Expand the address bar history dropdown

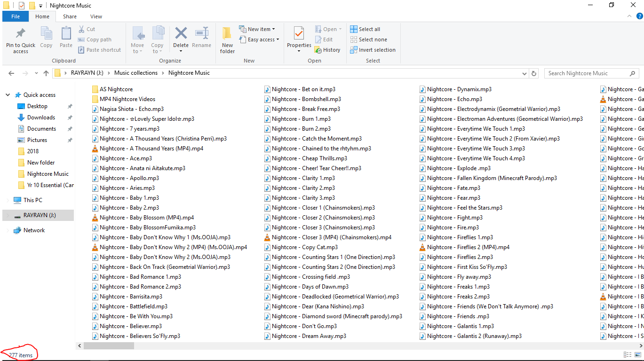click(525, 73)
